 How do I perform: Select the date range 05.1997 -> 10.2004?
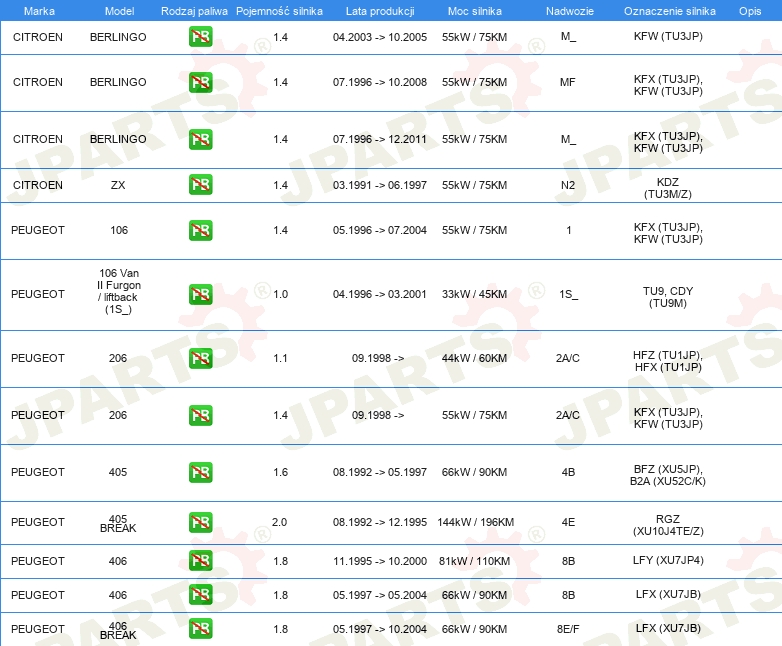[380, 629]
